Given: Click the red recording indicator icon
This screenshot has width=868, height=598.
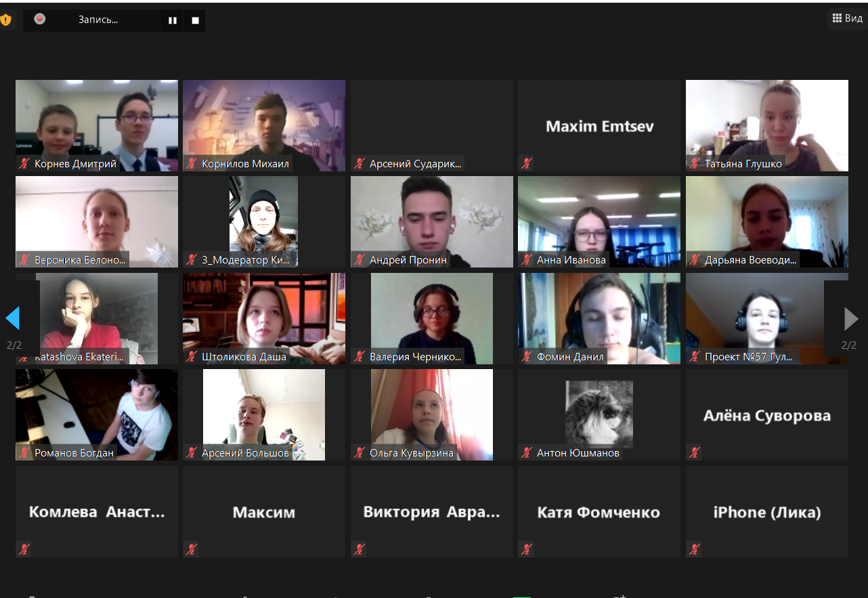Looking at the screenshot, I should tap(40, 19).
